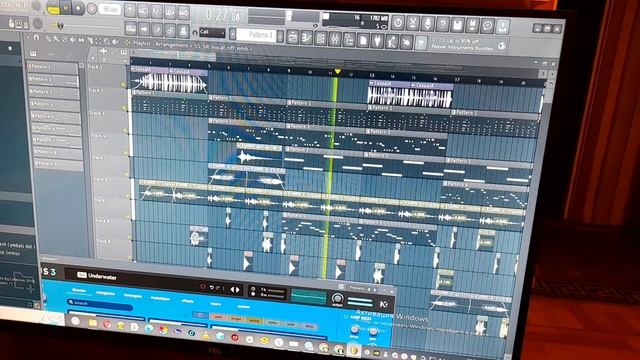Click the stamp icon next to link icon
This screenshot has height=360, width=640.
pyautogui.click(x=184, y=30)
